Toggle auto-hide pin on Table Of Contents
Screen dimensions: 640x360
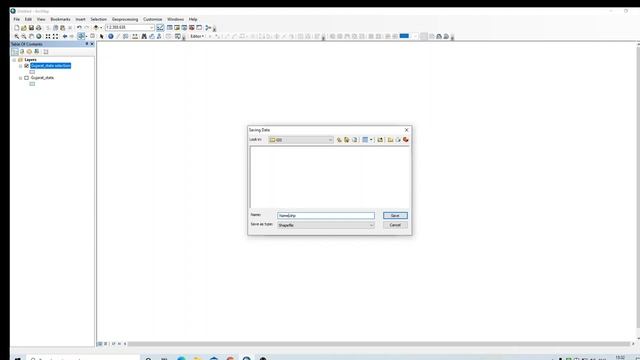pyautogui.click(x=87, y=44)
